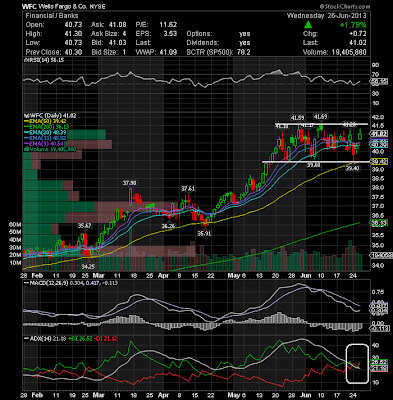Click the 36.26 price label
Screen dimensions: 393x400
tap(169, 226)
